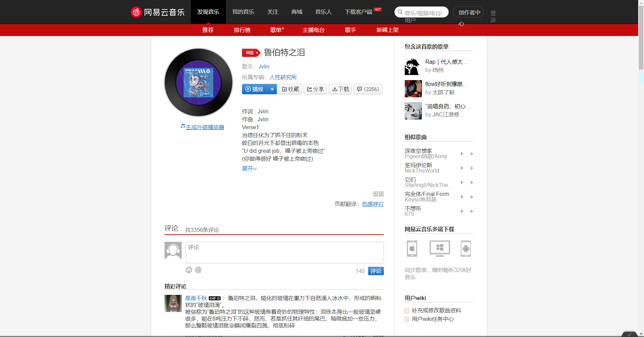
Task: Open the 我的音乐 menu item
Action: pos(243,12)
